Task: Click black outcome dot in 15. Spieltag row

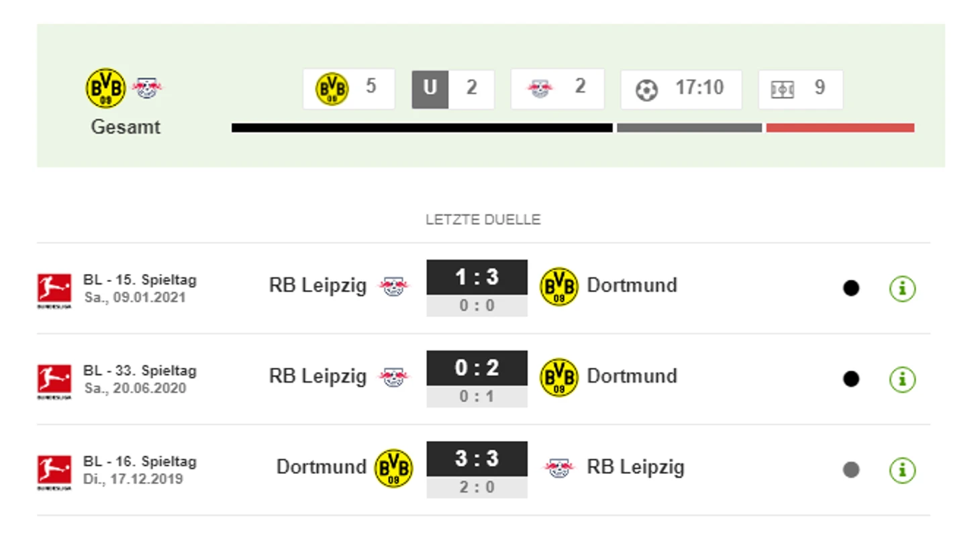Action: 851,289
